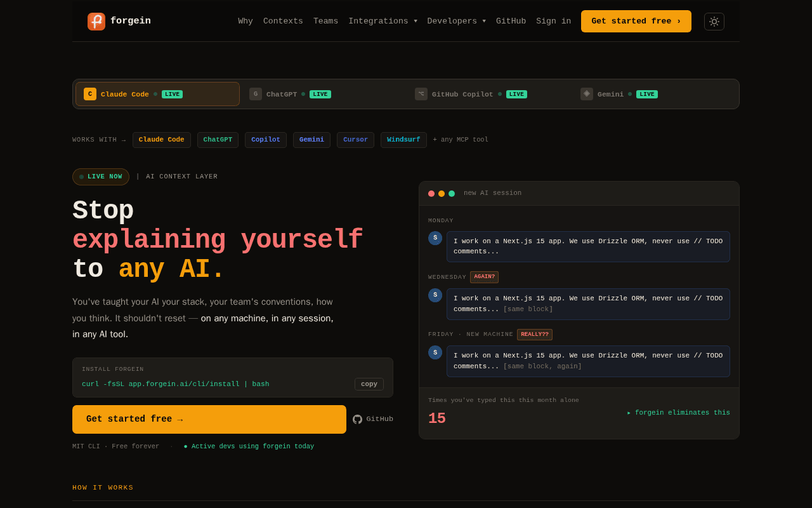Switch to the ChatGPT live tab
This screenshot has height=508, width=812.
(323, 94)
